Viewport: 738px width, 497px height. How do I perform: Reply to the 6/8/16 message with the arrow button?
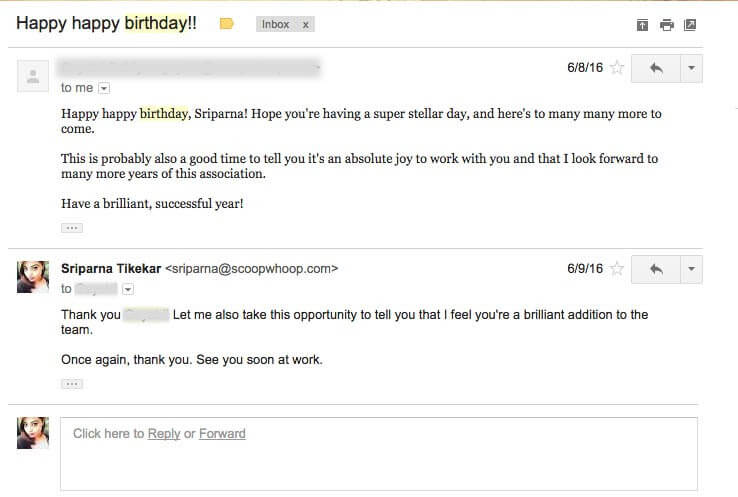tap(656, 69)
